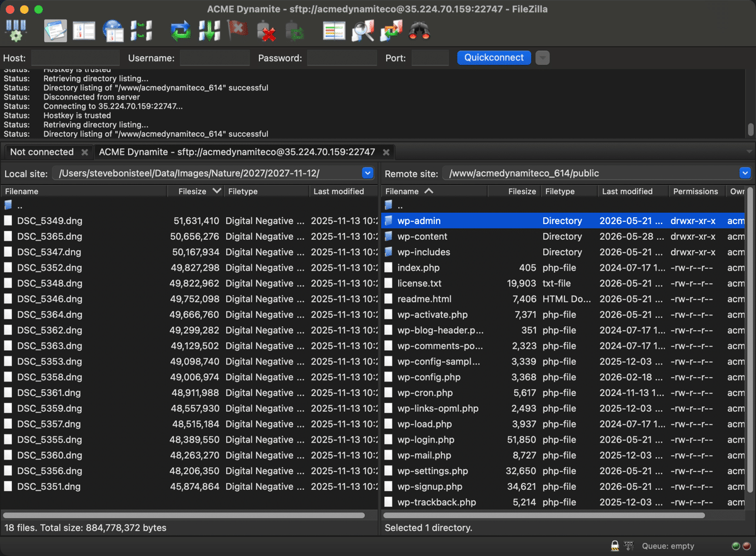Image resolution: width=756 pixels, height=556 pixels.
Task: Click the Host input field
Action: point(75,58)
